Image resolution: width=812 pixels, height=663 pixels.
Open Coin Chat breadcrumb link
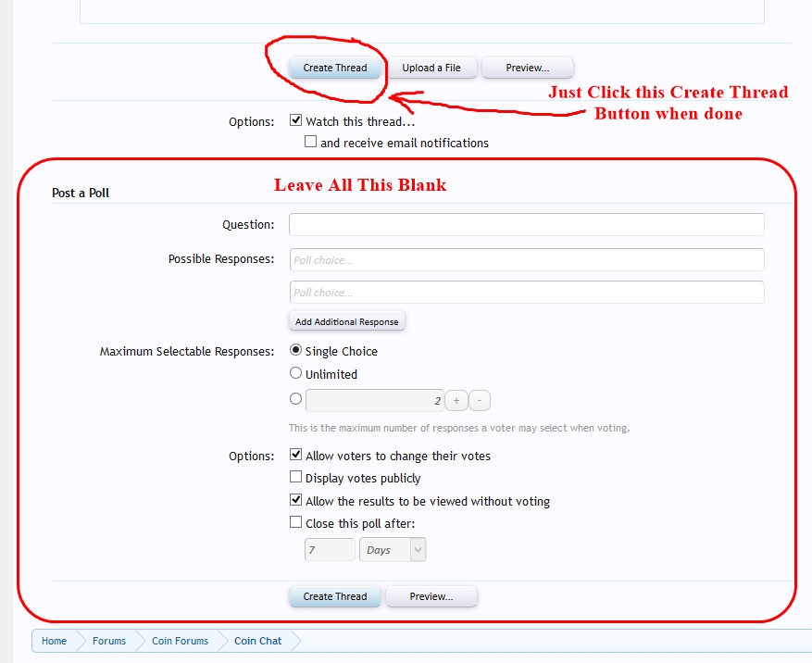(x=258, y=641)
